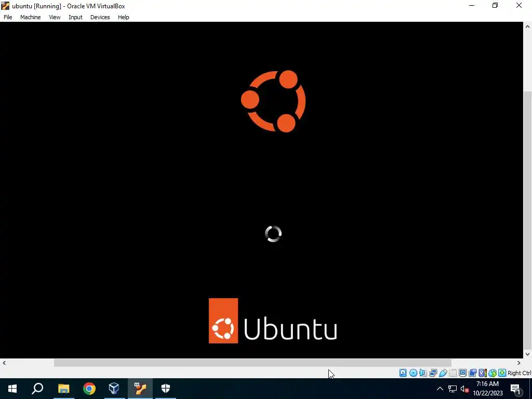
Task: Open the notification center icon
Action: pos(515,389)
